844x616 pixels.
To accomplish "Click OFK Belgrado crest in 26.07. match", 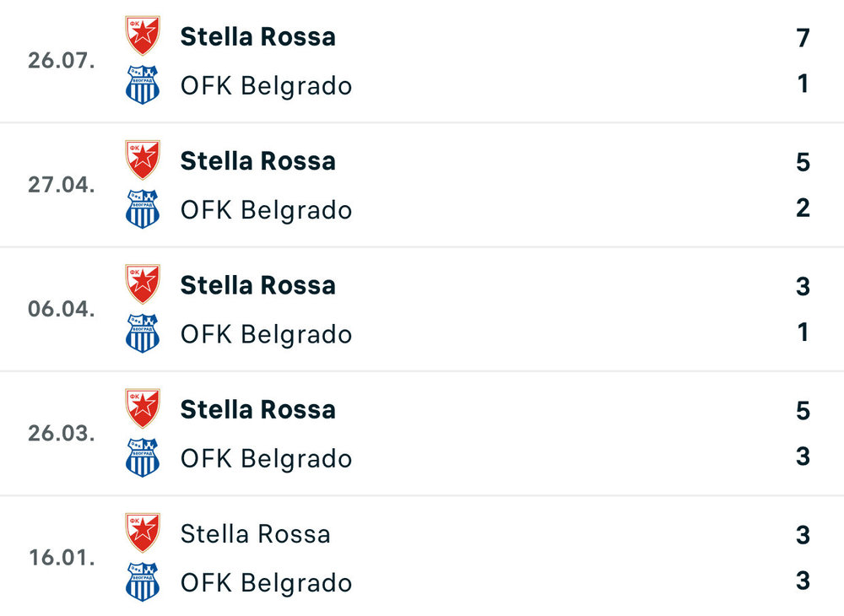I will point(142,85).
